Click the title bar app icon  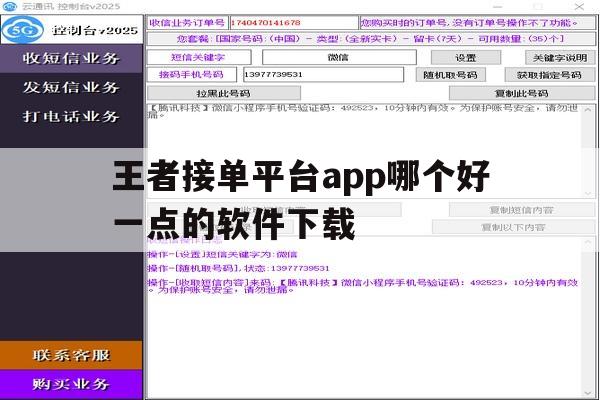pyautogui.click(x=10, y=6)
